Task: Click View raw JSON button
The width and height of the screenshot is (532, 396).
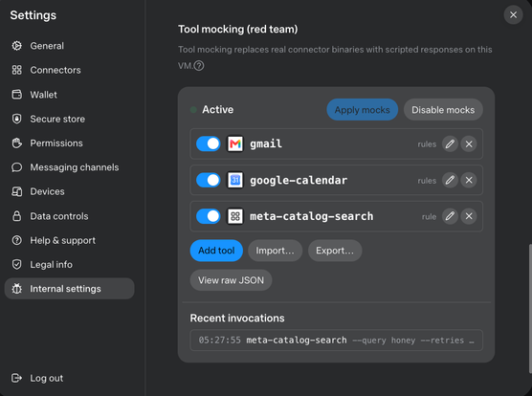Action: (231, 280)
